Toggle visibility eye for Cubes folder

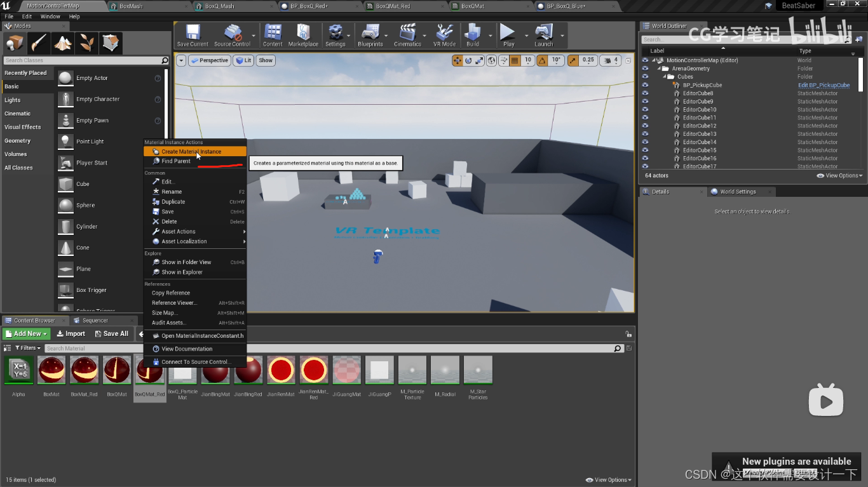645,77
